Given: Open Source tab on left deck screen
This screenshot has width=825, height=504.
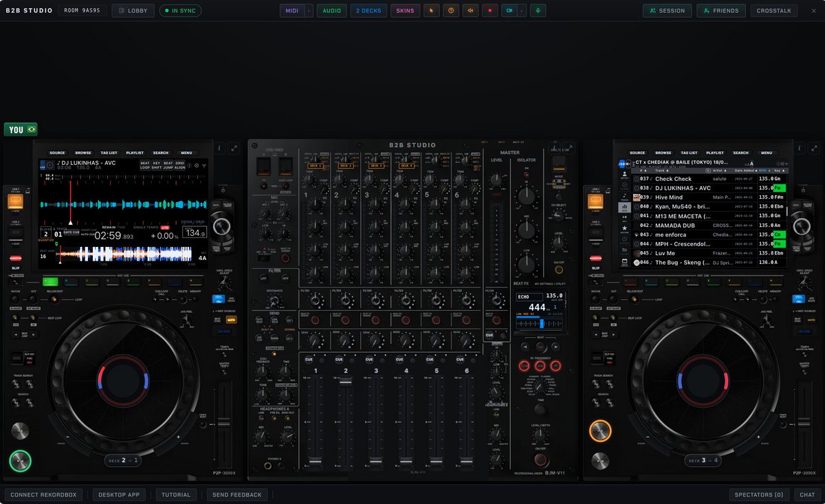Looking at the screenshot, I should click(x=57, y=153).
